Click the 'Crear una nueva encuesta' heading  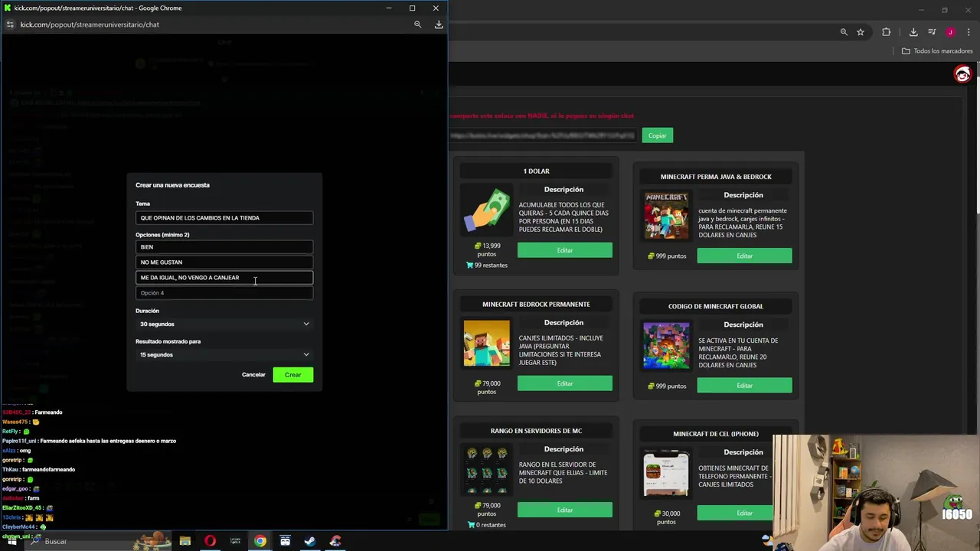pyautogui.click(x=172, y=185)
